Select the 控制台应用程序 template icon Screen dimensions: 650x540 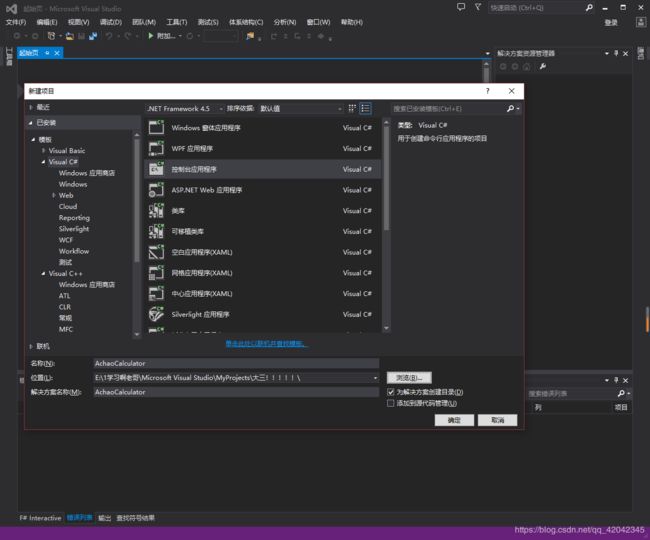pyautogui.click(x=156, y=169)
